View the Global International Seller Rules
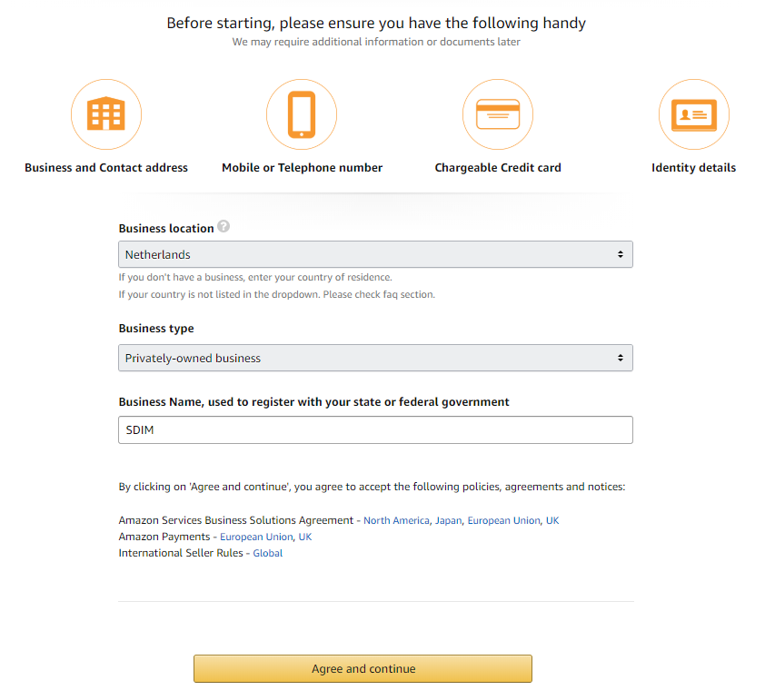765x700 pixels. [x=267, y=553]
